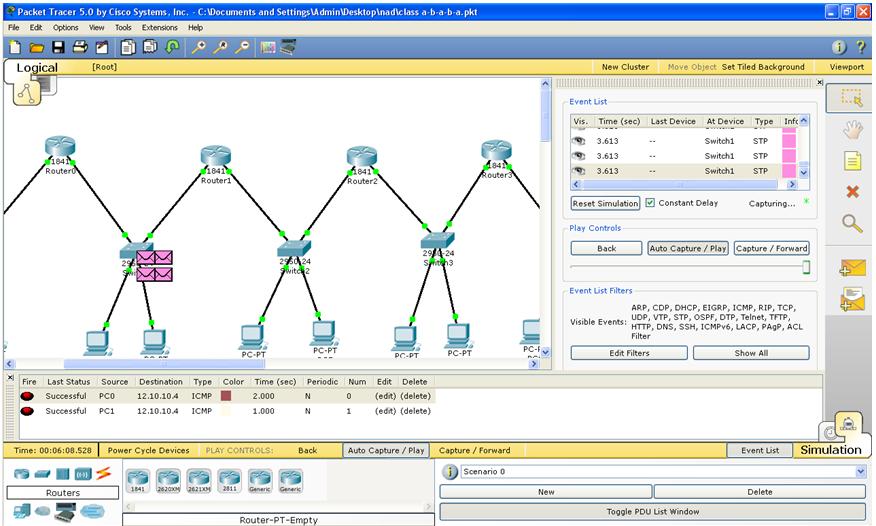Click Auto Capture / Play in panel
Screen dimensions: 876x526
point(687,248)
